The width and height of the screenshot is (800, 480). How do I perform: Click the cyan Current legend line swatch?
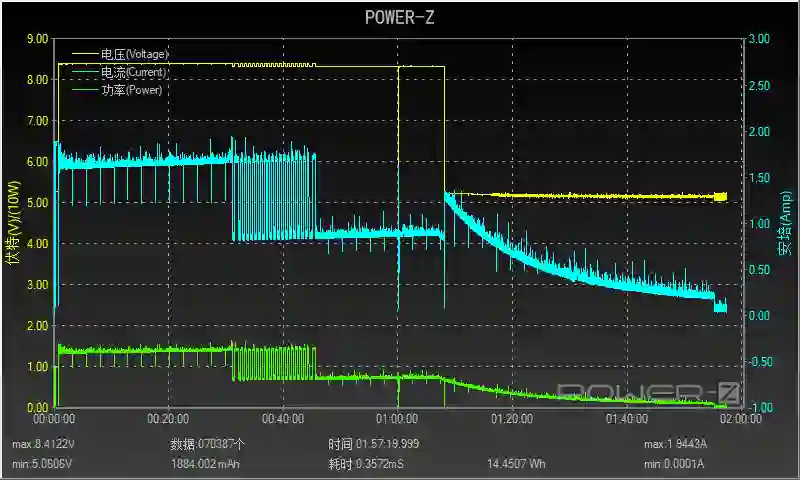[85, 72]
